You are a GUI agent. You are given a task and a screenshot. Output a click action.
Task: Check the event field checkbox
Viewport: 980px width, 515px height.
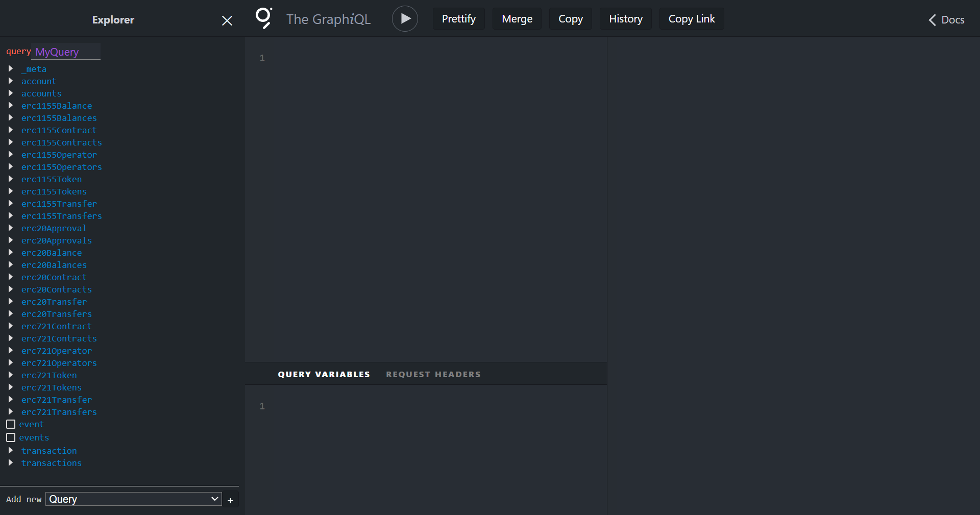11,424
